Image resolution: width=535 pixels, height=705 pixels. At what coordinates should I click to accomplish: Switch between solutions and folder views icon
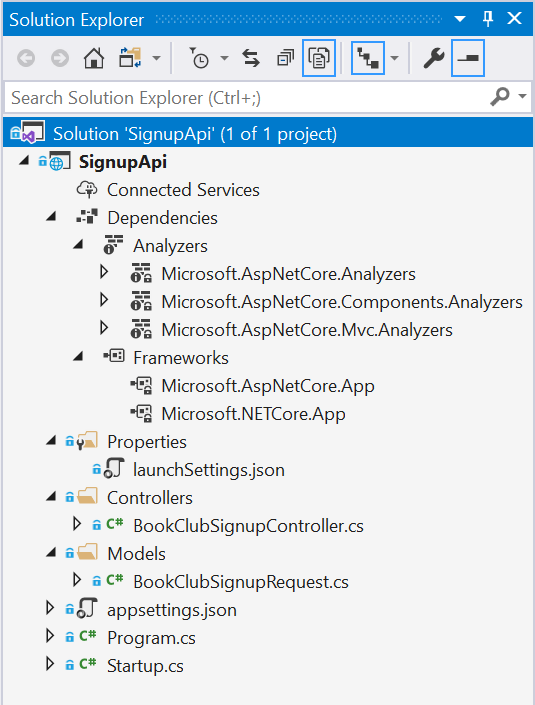(130, 58)
